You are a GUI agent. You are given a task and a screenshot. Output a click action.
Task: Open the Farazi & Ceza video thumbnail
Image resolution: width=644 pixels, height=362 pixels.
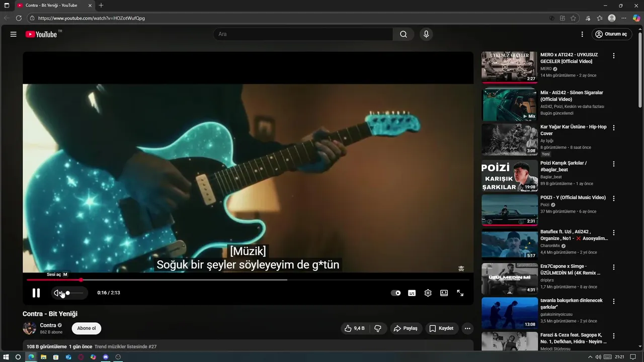(x=509, y=341)
